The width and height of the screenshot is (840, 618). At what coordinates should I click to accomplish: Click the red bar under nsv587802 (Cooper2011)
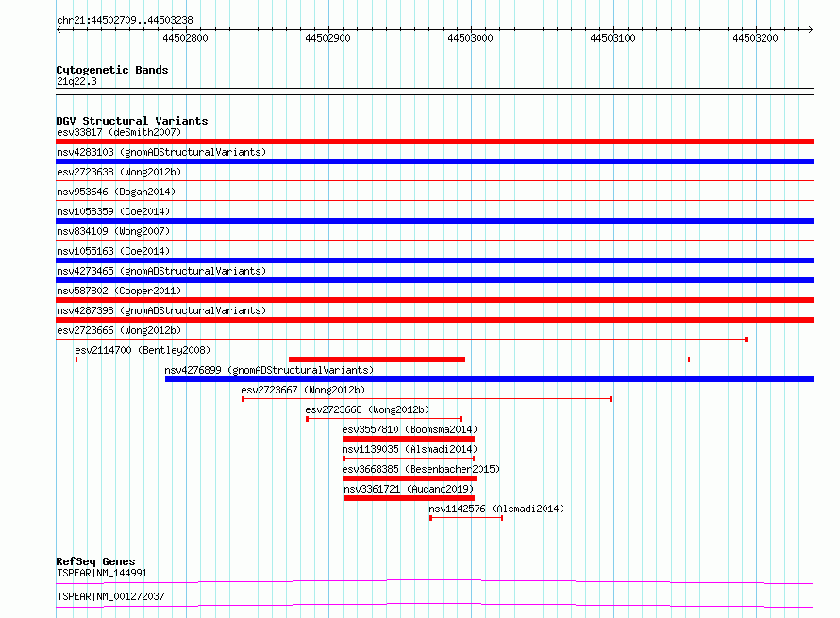coord(434,300)
